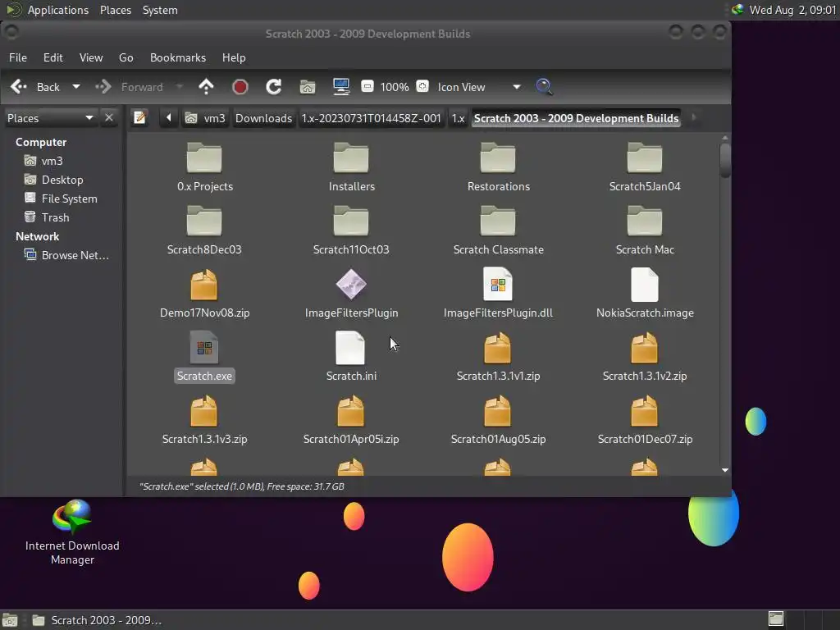Open the Help menu

[x=234, y=57]
